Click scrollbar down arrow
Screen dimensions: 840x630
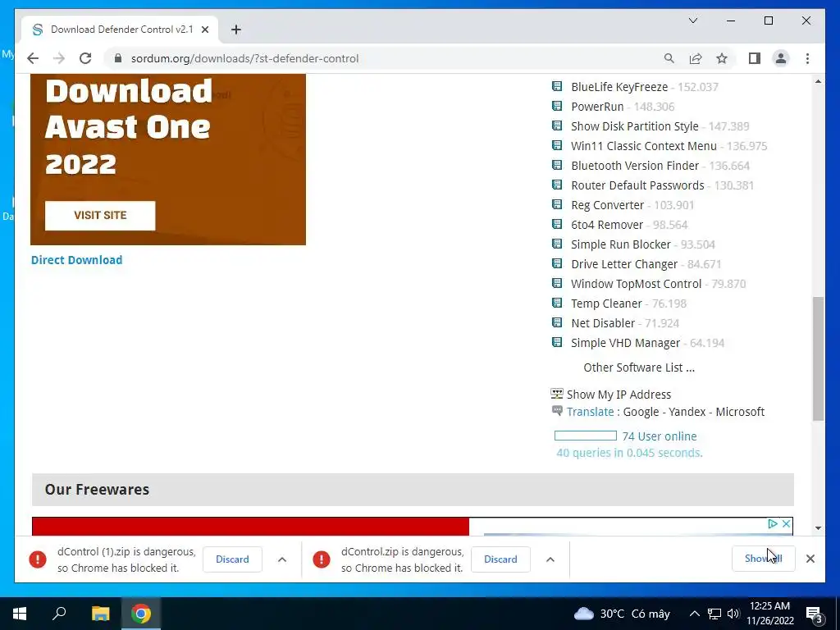(x=818, y=528)
